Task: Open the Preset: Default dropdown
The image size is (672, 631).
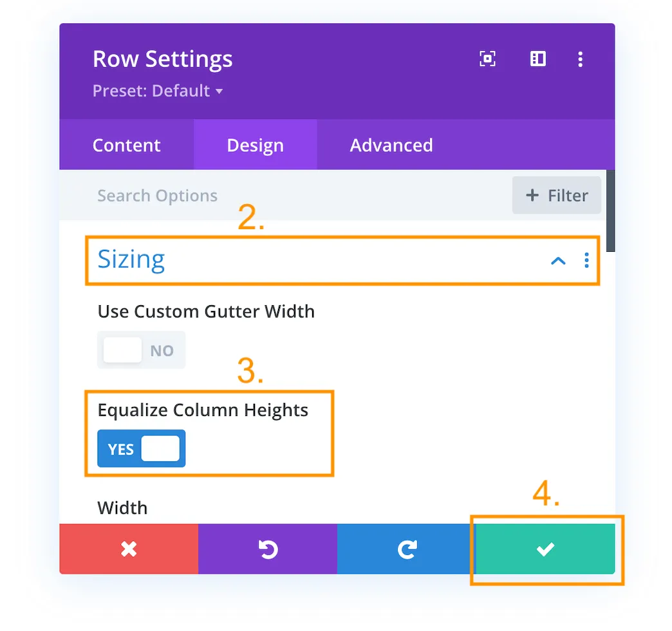Action: point(158,91)
